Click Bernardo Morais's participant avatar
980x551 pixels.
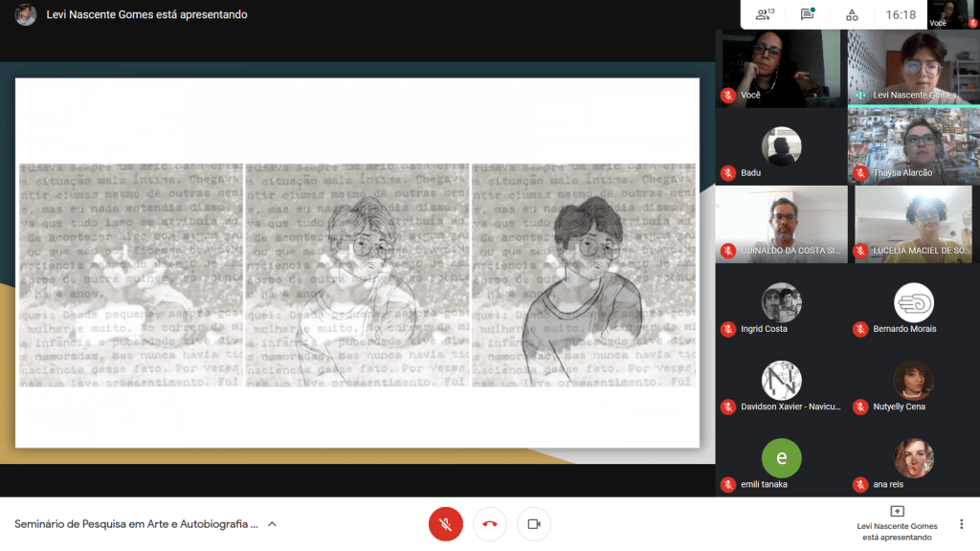tap(913, 303)
